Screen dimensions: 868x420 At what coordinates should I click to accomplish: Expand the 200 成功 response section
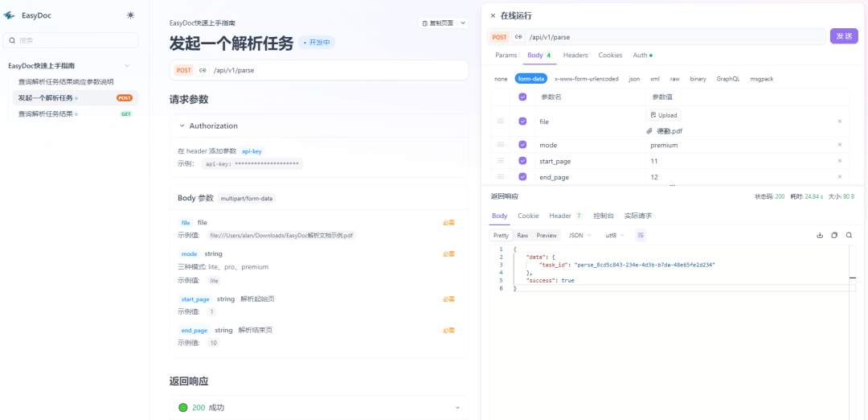[457, 407]
